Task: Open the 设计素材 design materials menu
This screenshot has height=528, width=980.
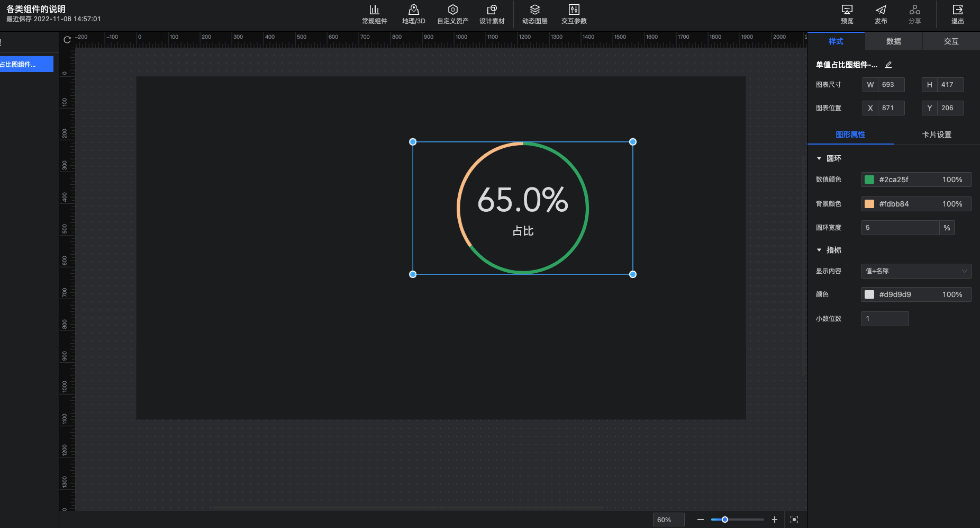Action: coord(492,14)
